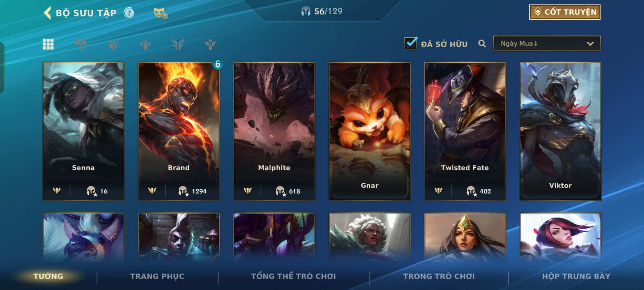Filter champions by the second role icon
This screenshot has height=290, width=644.
tap(113, 44)
